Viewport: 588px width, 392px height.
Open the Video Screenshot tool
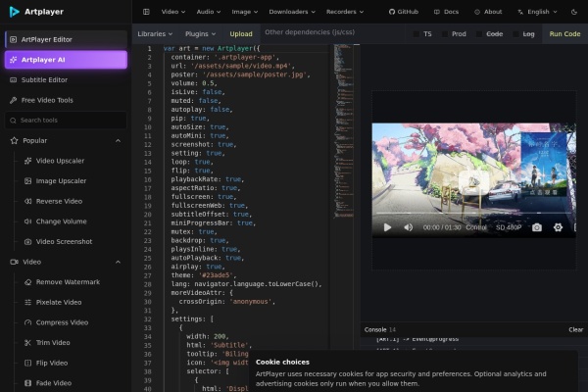(x=64, y=242)
